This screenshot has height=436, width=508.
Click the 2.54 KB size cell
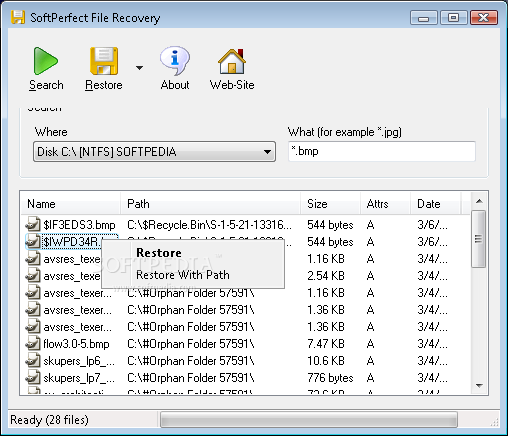point(326,276)
